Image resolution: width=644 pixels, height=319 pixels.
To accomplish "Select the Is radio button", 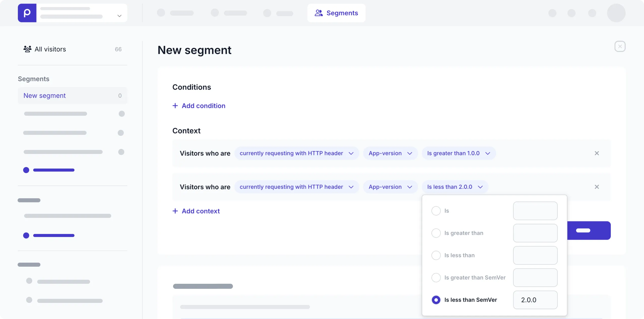I will pyautogui.click(x=436, y=211).
